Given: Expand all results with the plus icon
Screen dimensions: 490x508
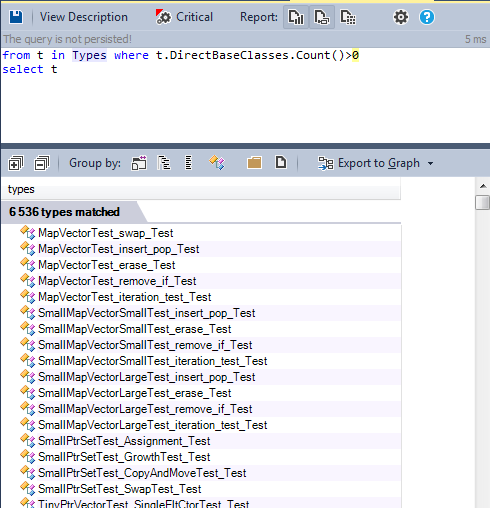Looking at the screenshot, I should (x=16, y=163).
